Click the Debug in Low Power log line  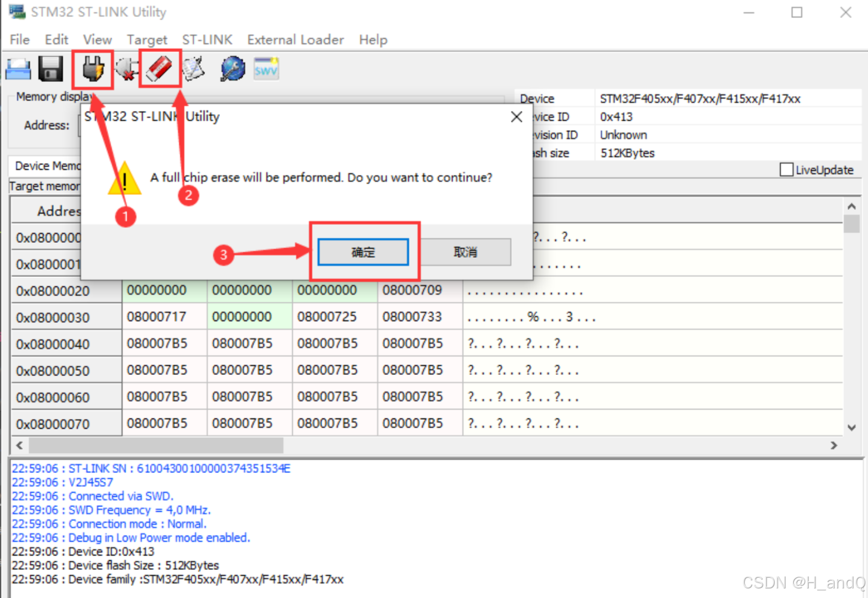(131, 538)
